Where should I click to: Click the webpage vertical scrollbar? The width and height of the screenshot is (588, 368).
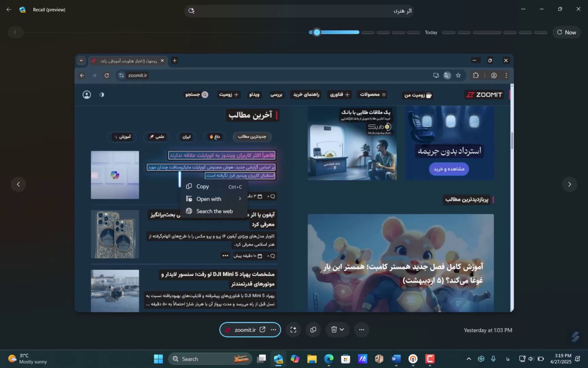click(x=512, y=141)
